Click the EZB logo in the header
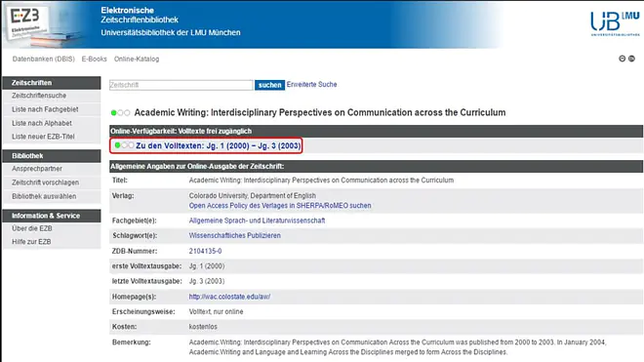The height and width of the screenshot is (362, 644). pyautogui.click(x=28, y=23)
